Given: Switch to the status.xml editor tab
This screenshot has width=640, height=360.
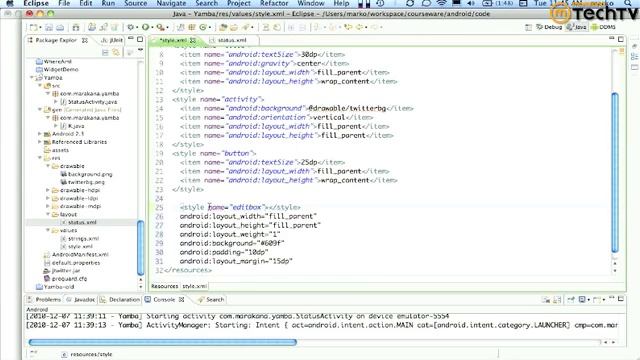Looking at the screenshot, I should (231, 40).
